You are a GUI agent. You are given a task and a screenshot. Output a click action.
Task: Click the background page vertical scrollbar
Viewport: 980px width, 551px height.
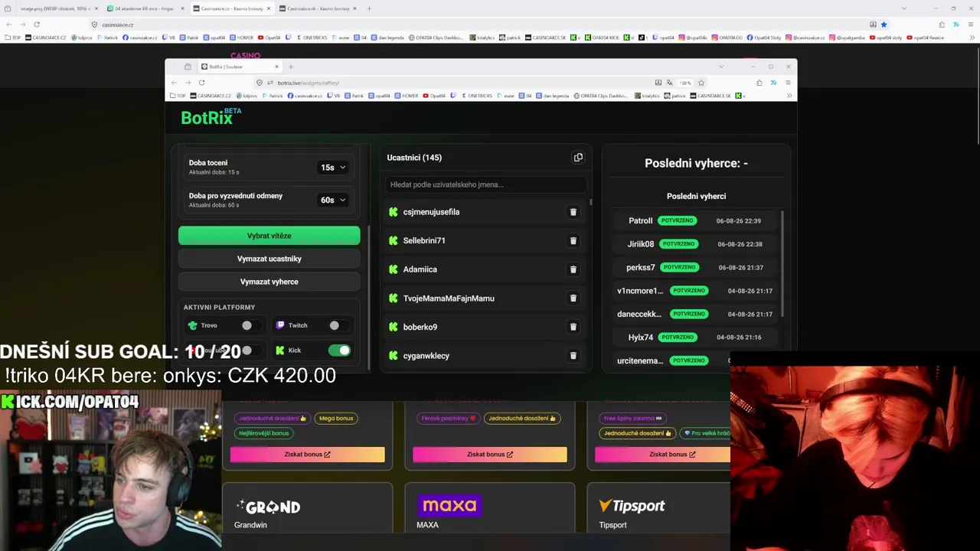click(x=978, y=96)
